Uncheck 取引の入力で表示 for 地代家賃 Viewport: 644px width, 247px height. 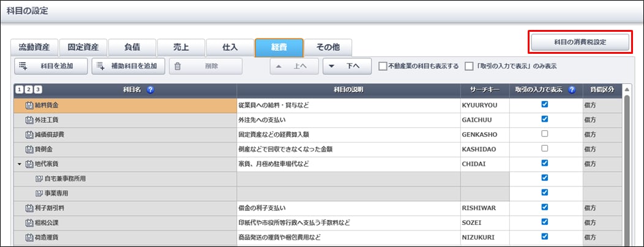(x=545, y=163)
